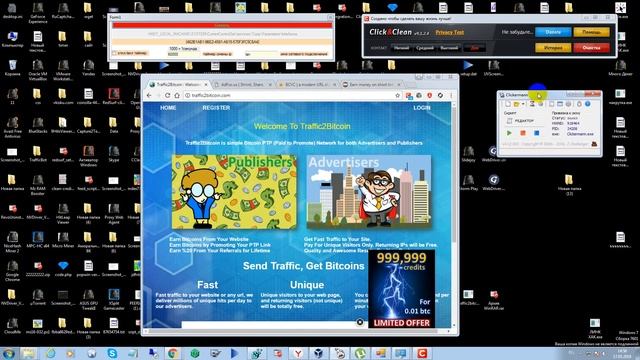The height and width of the screenshot is (360, 640).
Task: Select the BlueStacks desktop icon
Action: (x=38, y=125)
